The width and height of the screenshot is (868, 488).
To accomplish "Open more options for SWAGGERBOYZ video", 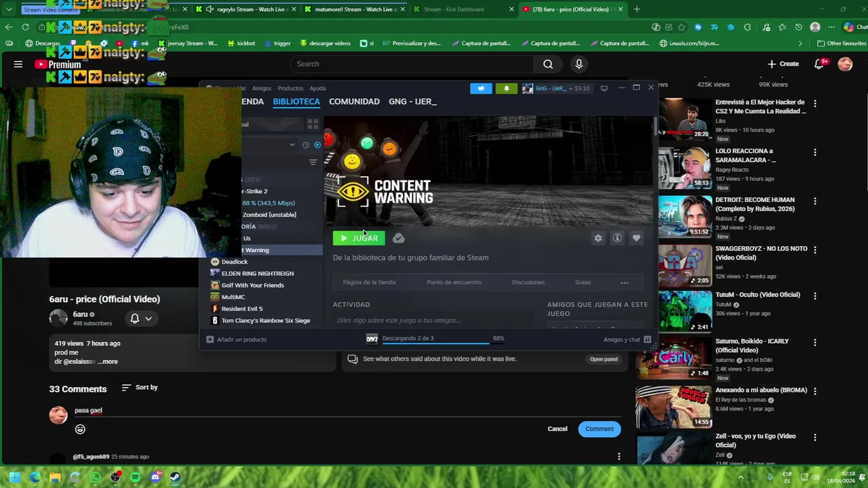I will 815,250.
